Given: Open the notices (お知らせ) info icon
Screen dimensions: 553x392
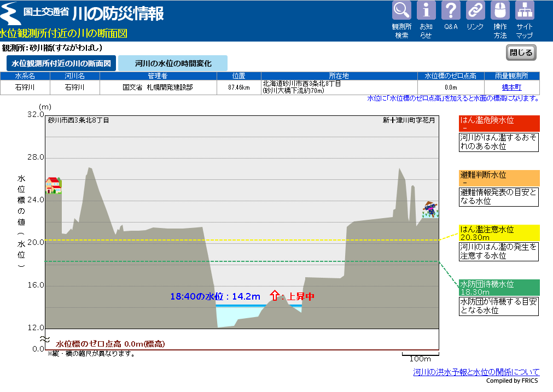Looking at the screenshot, I should coord(426,10).
